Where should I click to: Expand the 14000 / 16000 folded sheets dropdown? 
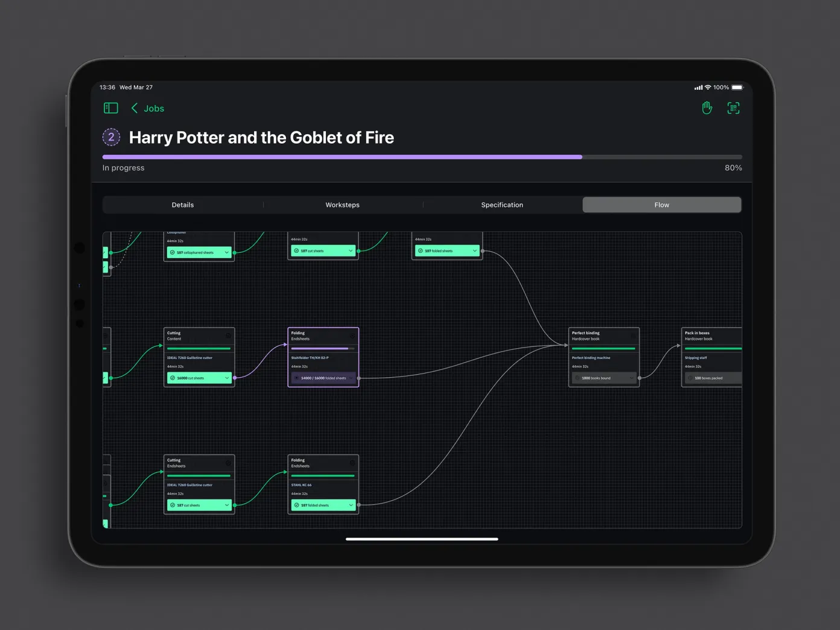[351, 378]
